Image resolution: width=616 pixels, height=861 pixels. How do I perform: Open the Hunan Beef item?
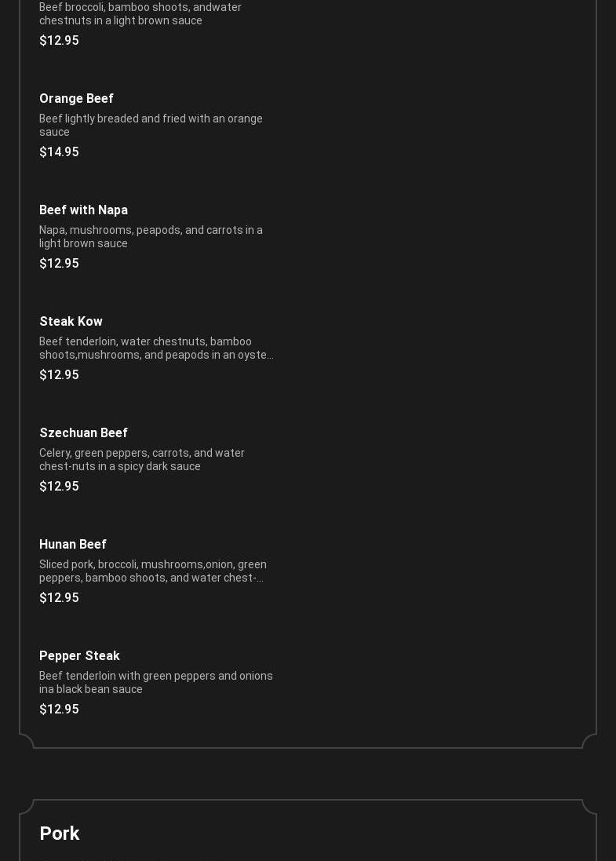coord(73,544)
